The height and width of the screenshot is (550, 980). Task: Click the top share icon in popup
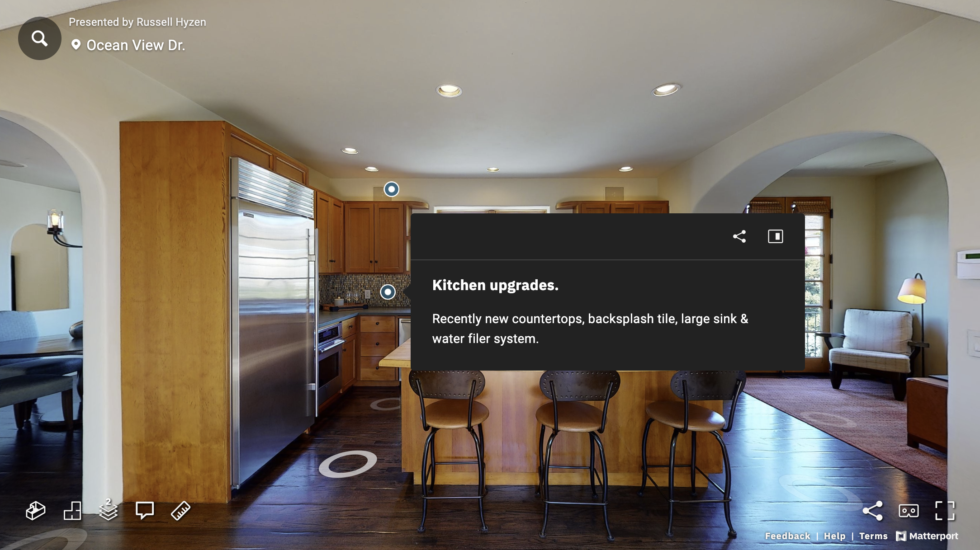pos(739,235)
